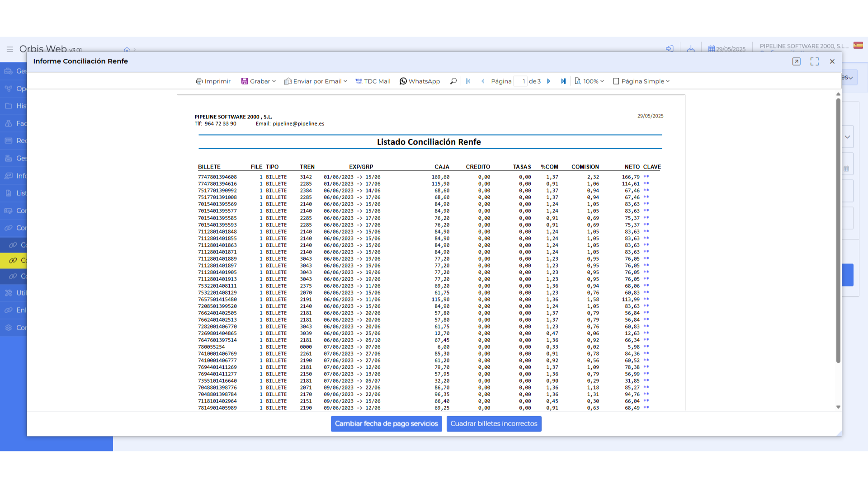Click the download icon in top bar
Viewport: 868px width, 488px height.
pyautogui.click(x=691, y=48)
